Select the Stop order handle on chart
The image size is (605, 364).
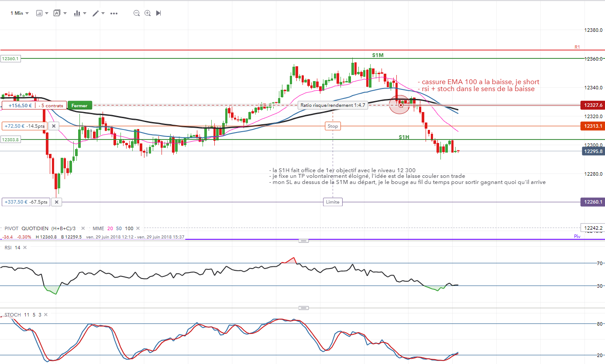point(333,126)
